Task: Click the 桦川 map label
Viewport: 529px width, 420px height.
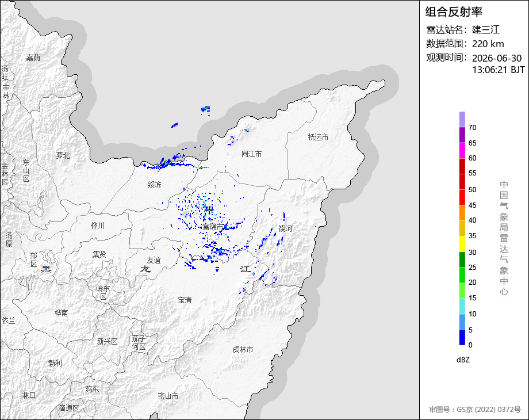Action: [x=98, y=226]
